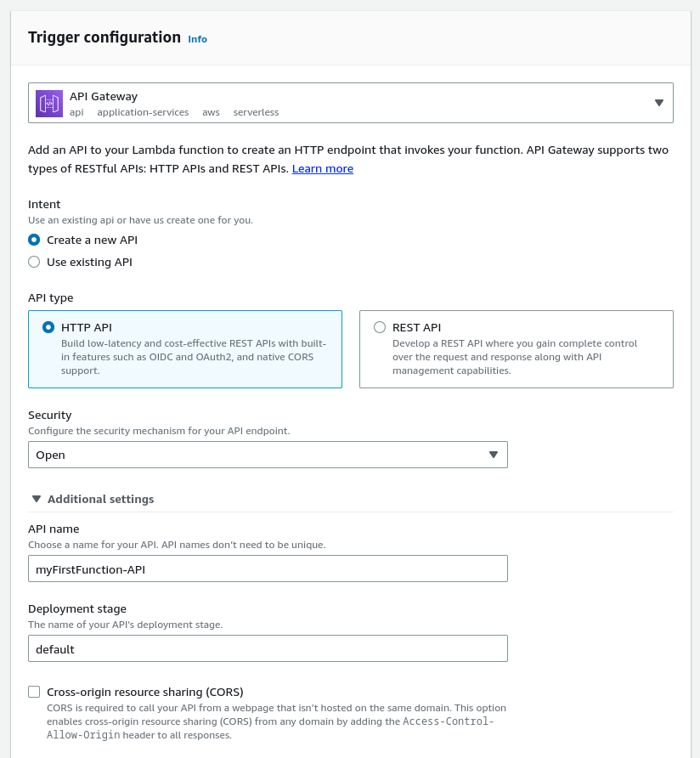Screen dimensions: 700x758
Task: Click the Access-Control-Allow-Origin header text
Action: (x=448, y=721)
